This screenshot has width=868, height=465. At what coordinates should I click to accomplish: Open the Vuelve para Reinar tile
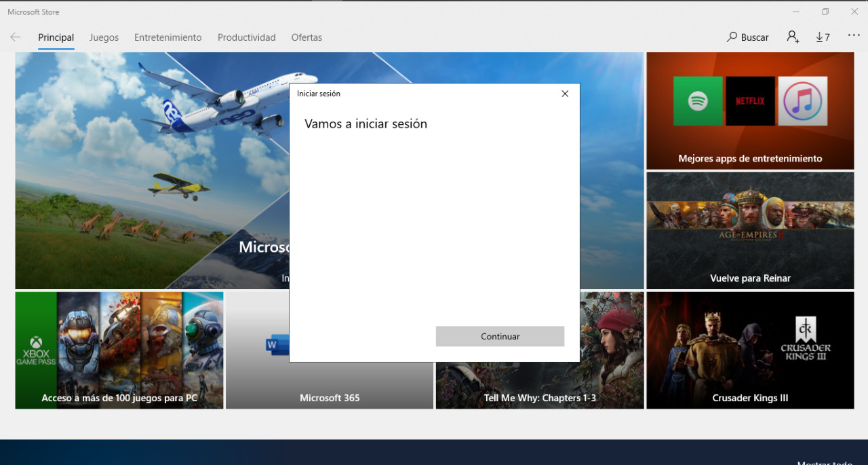pyautogui.click(x=750, y=231)
